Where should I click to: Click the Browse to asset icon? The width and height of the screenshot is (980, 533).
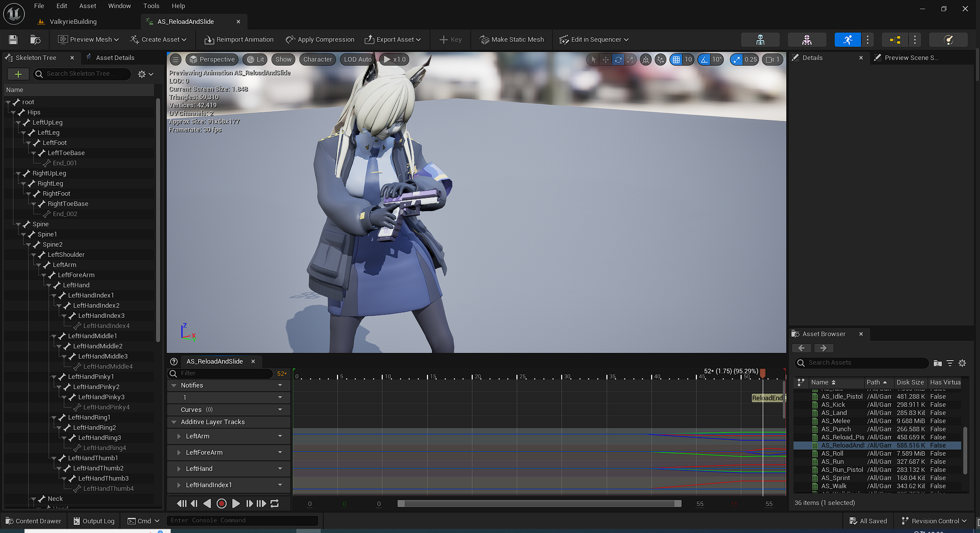pos(35,40)
